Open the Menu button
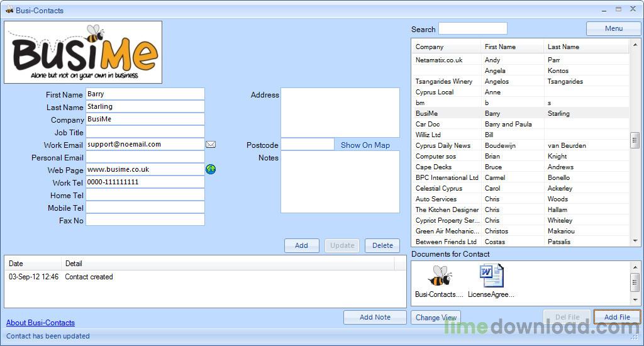Screen dimensions: 644x346 click(613, 28)
